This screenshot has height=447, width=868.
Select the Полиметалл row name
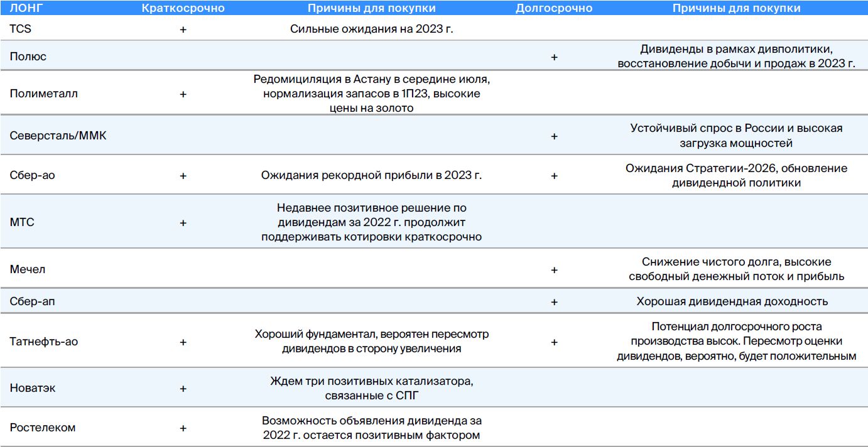[44, 94]
